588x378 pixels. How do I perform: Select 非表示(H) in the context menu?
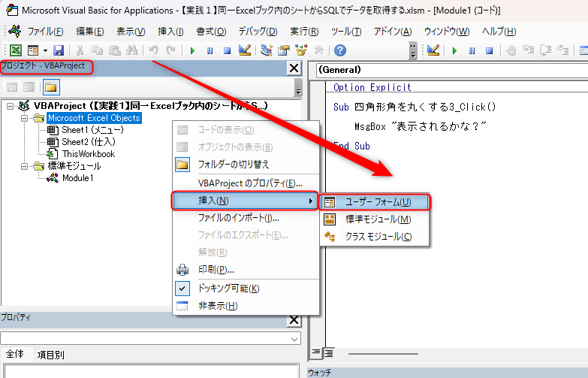(x=246, y=306)
